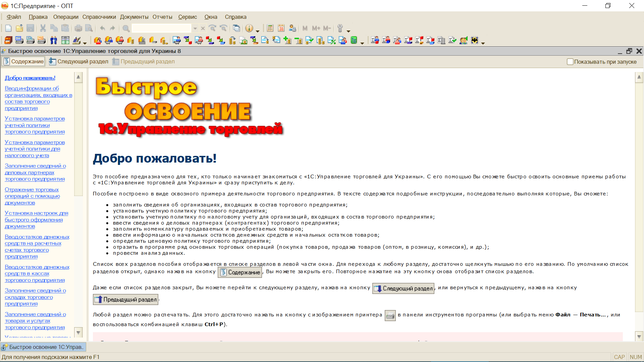
Task: Toggle the Показывать при запуске checkbox
Action: (570, 62)
